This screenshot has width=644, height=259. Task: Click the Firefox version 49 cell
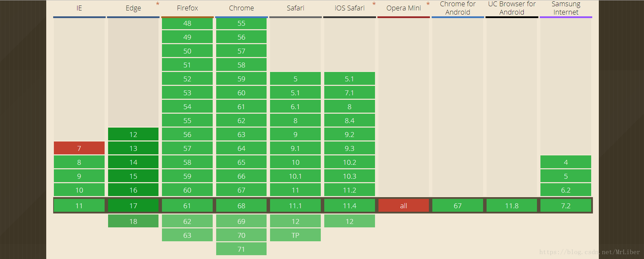(187, 37)
